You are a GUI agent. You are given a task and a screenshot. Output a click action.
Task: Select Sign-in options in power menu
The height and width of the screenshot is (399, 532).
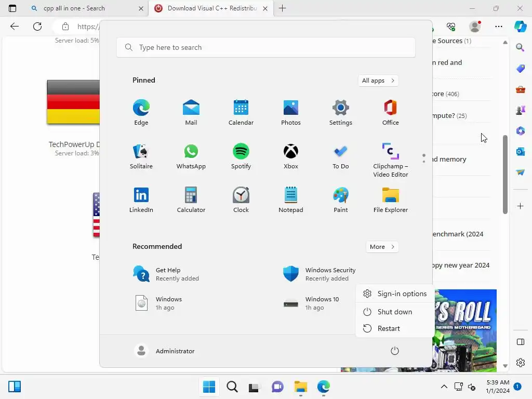pyautogui.click(x=395, y=294)
